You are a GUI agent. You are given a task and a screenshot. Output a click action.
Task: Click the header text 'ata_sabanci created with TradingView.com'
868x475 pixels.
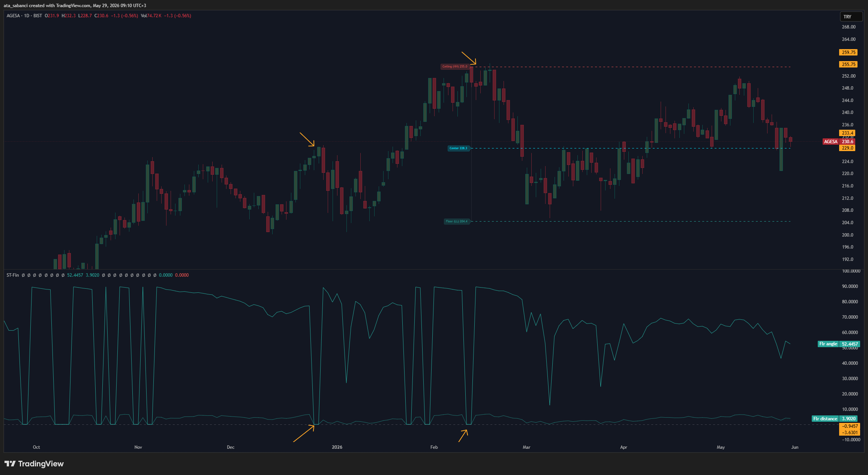(x=47, y=6)
